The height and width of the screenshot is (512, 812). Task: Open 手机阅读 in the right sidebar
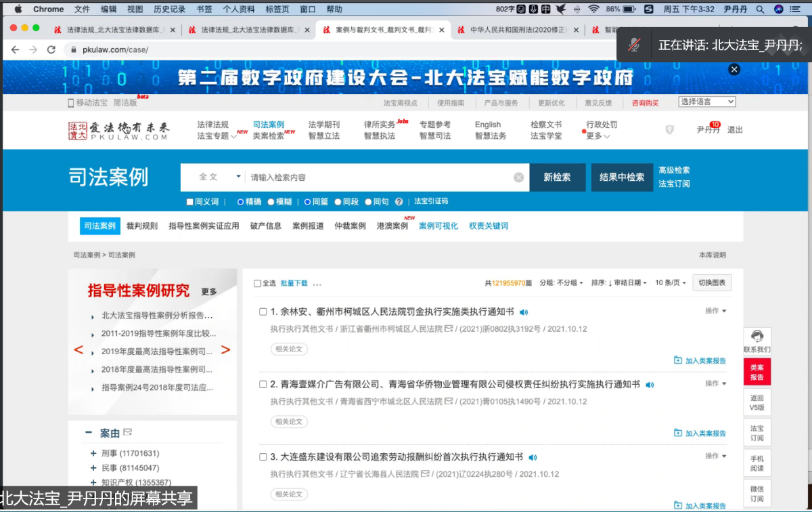757,463
